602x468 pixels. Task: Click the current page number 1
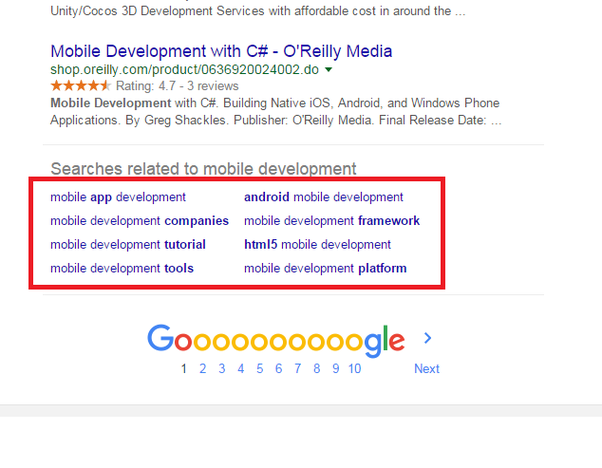(x=184, y=369)
